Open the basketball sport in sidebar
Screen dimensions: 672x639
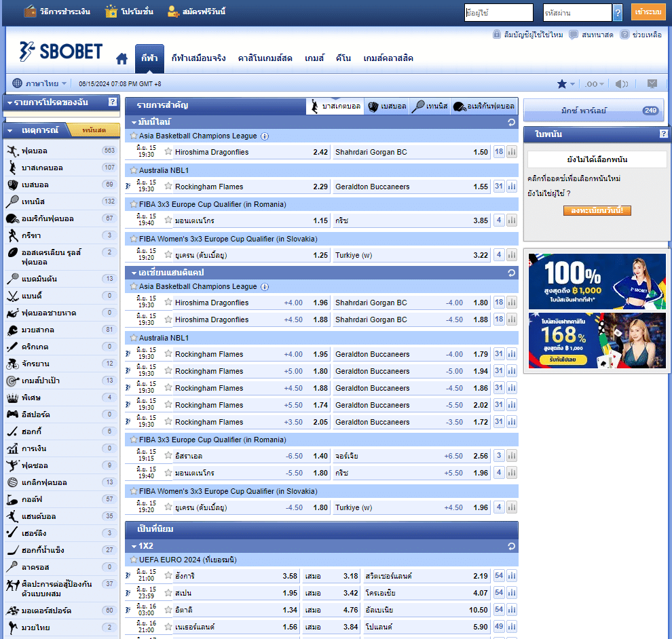[x=61, y=168]
